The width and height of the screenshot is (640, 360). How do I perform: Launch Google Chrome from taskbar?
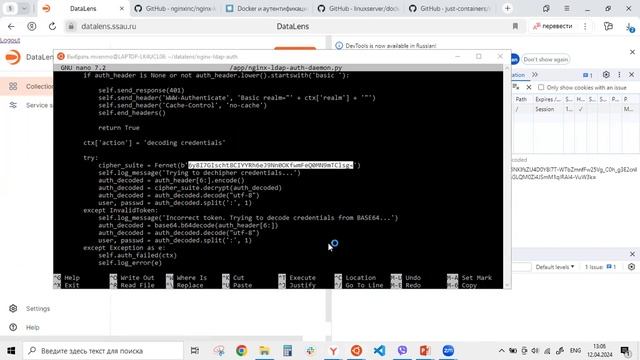(242, 351)
